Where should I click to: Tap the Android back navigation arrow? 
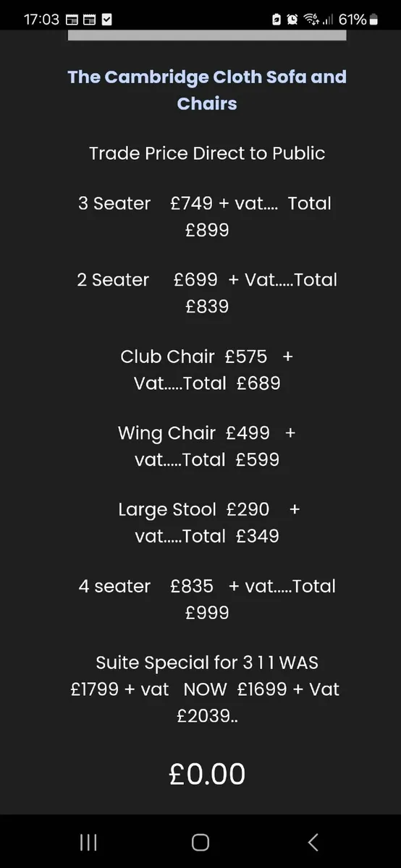pos(313,842)
